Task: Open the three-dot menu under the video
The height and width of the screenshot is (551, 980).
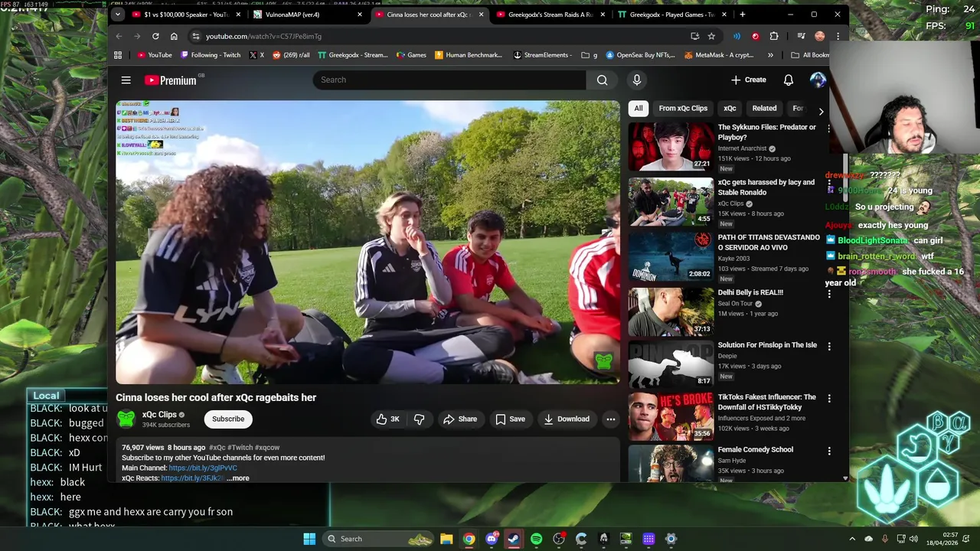Action: [610, 419]
